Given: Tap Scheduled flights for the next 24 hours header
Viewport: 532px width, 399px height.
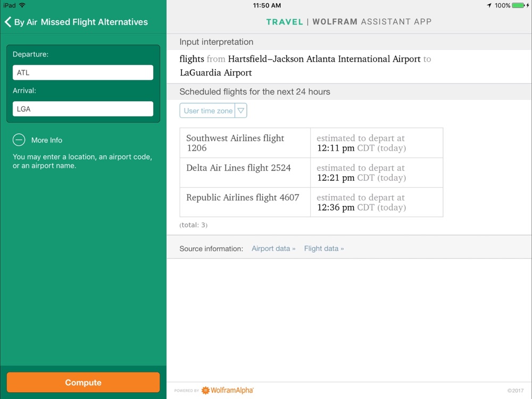Looking at the screenshot, I should (349, 92).
